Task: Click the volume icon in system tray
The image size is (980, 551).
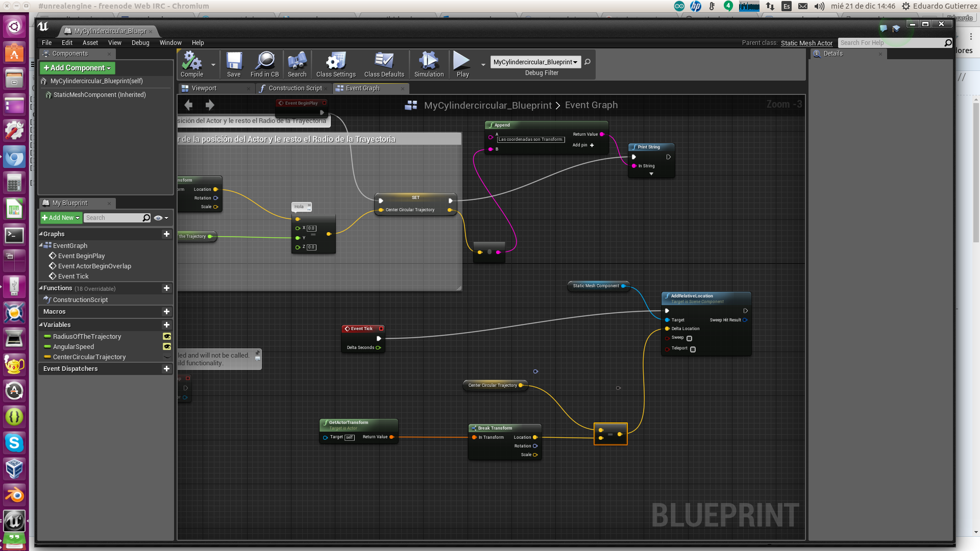Action: click(819, 6)
